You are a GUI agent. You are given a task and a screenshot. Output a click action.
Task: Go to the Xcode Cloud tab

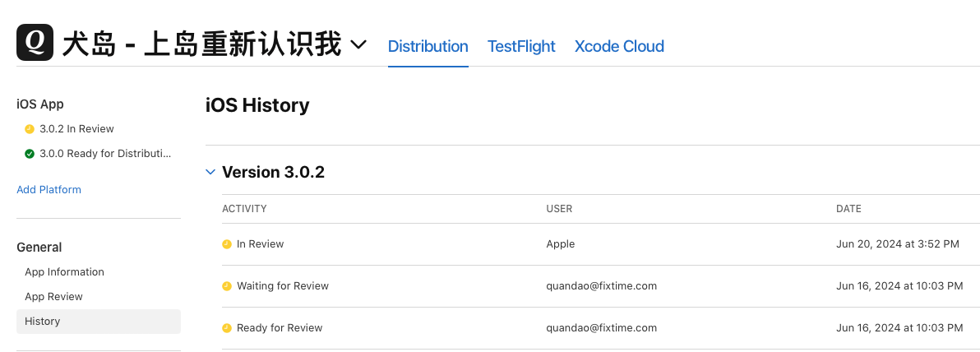pos(619,46)
